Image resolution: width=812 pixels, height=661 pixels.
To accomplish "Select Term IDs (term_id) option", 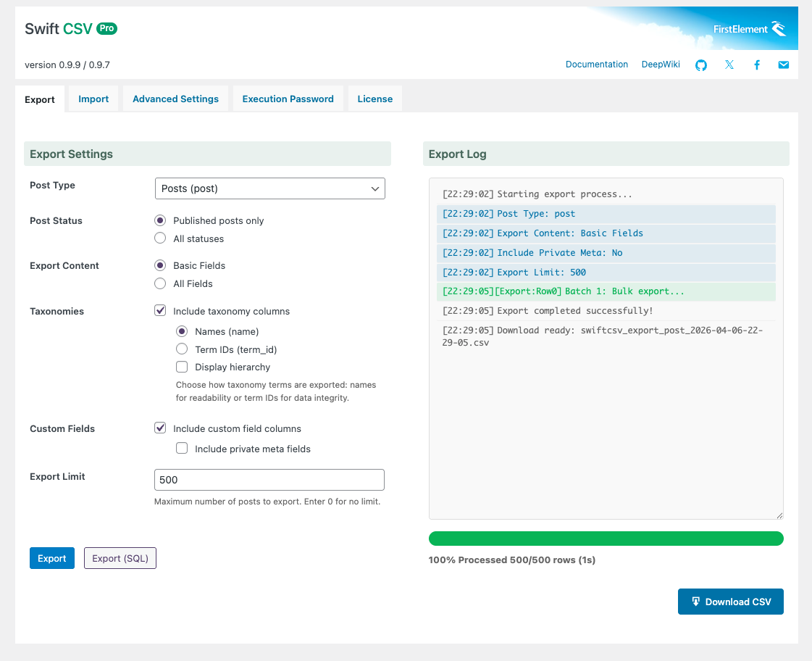I will [182, 349].
